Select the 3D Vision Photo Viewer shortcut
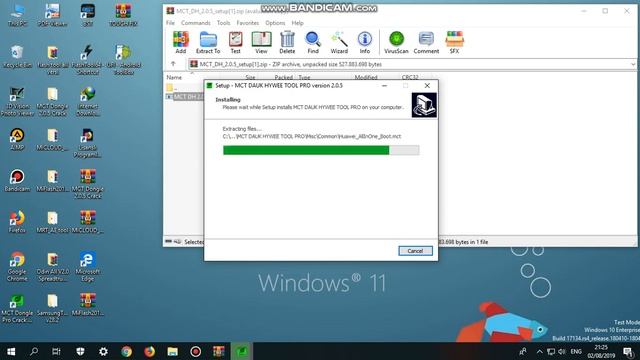 [17, 102]
